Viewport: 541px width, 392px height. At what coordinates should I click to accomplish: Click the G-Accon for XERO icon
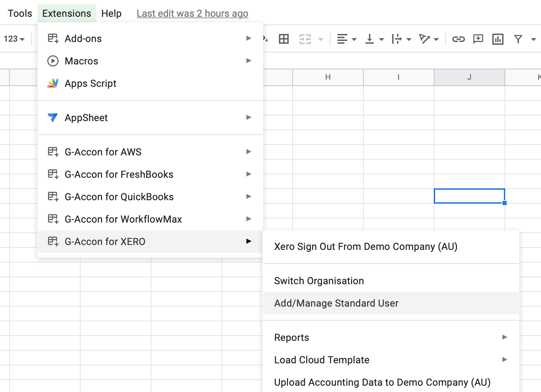[x=53, y=241]
